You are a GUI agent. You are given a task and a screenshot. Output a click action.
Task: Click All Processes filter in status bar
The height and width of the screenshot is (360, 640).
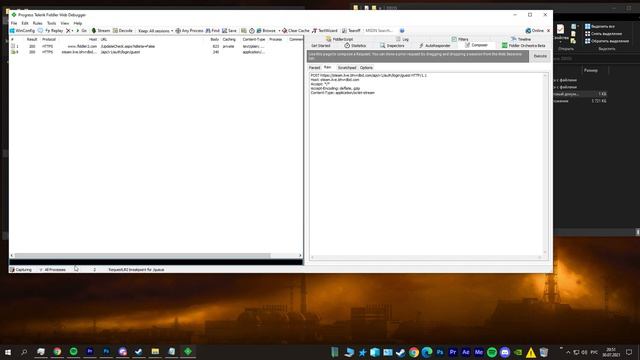point(53,270)
